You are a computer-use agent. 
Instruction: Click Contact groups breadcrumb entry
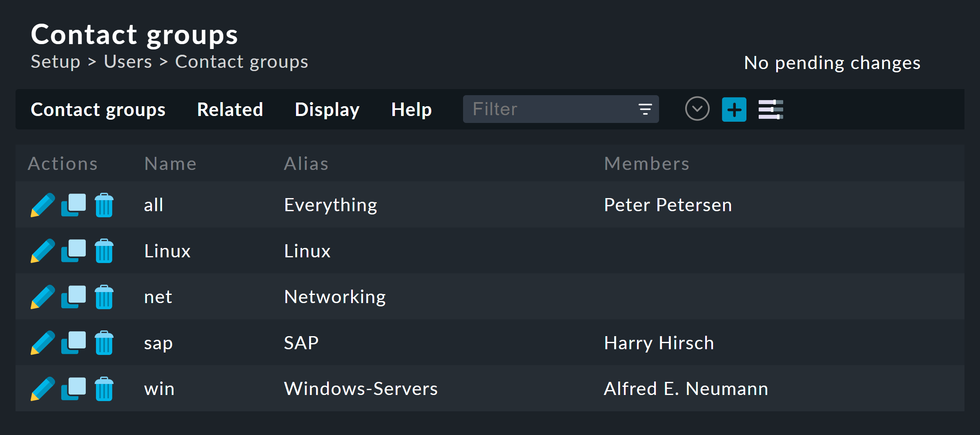click(242, 62)
